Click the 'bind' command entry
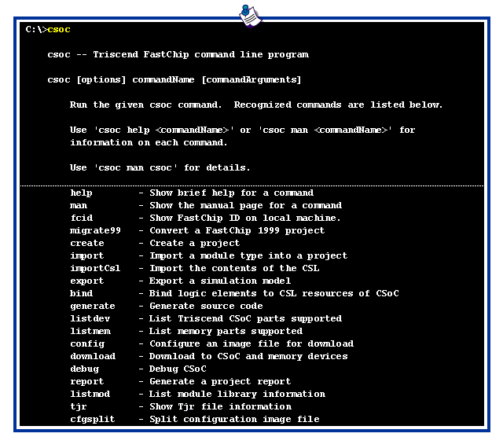Screen dimensions: 503x448 81,293
